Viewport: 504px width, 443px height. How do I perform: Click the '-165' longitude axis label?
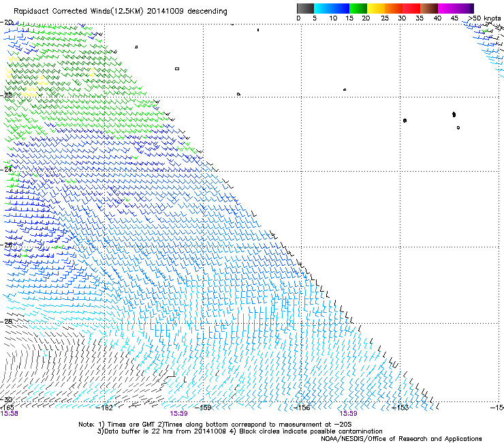coord(7,408)
